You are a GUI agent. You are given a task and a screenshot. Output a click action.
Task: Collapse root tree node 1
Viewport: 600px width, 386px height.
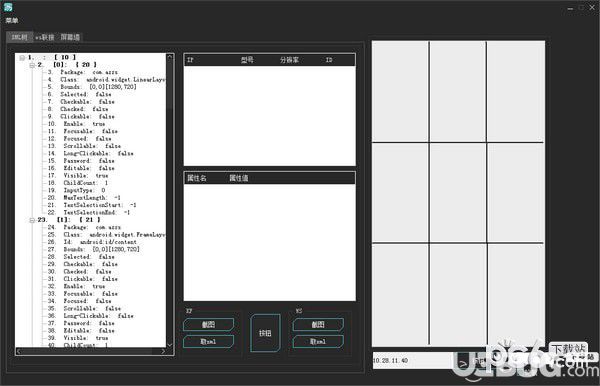click(x=22, y=58)
